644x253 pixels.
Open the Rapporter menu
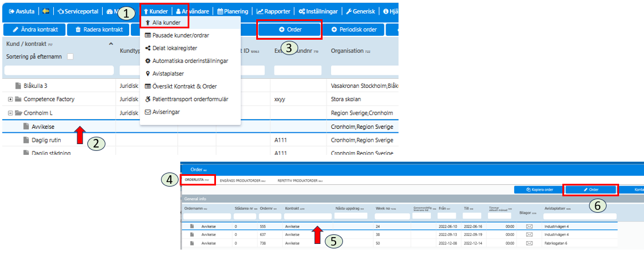click(274, 11)
